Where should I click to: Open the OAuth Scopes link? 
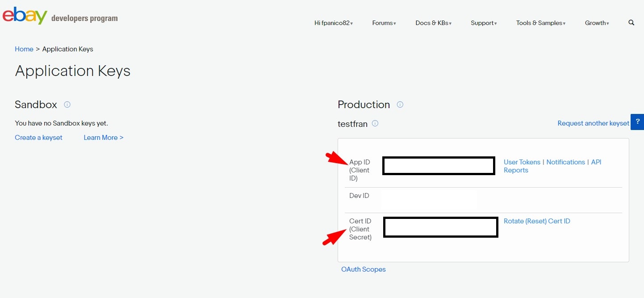coord(363,269)
